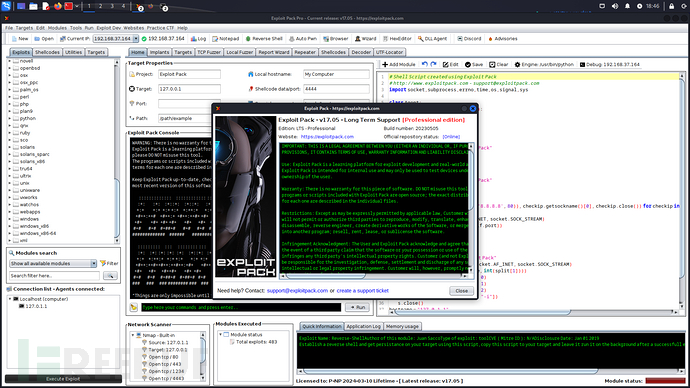Click the Target field containing 127.0.0.1
The height and width of the screenshot is (388, 690).
pos(189,89)
